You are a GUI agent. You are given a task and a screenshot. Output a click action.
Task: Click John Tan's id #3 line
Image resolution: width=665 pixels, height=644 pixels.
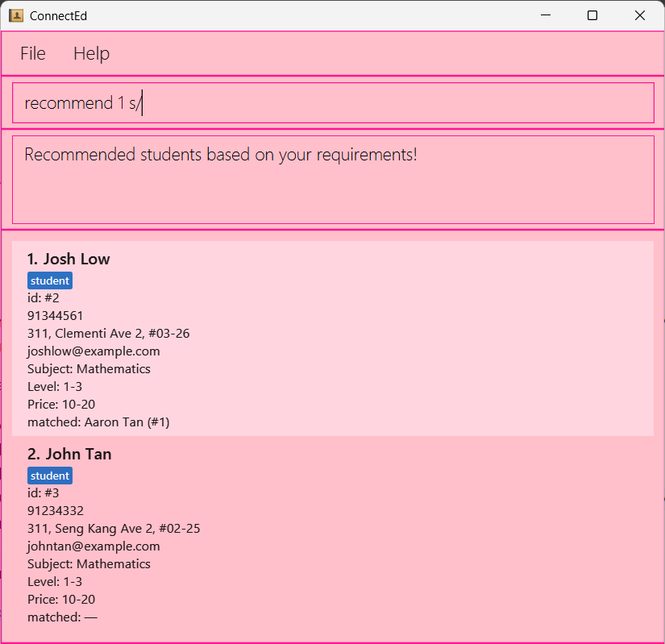pos(44,492)
